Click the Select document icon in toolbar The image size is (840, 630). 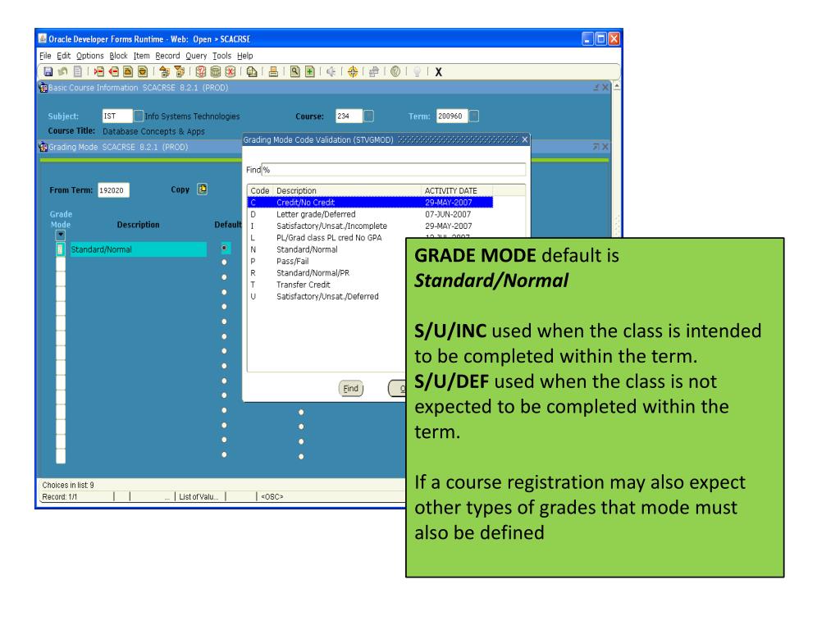coord(78,71)
